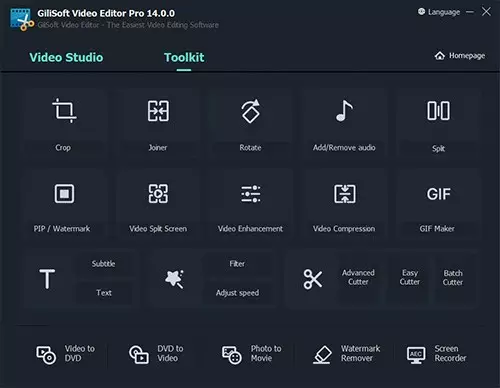Open Video Compression icon
The width and height of the screenshot is (500, 388).
pos(345,193)
